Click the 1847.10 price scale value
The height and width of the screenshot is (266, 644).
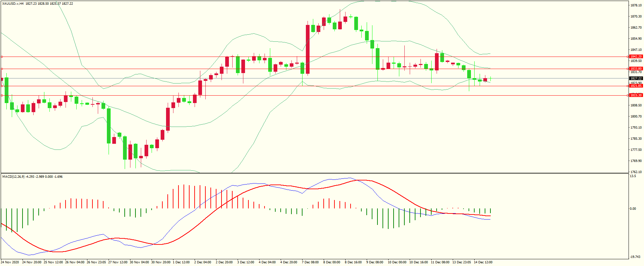click(636, 50)
